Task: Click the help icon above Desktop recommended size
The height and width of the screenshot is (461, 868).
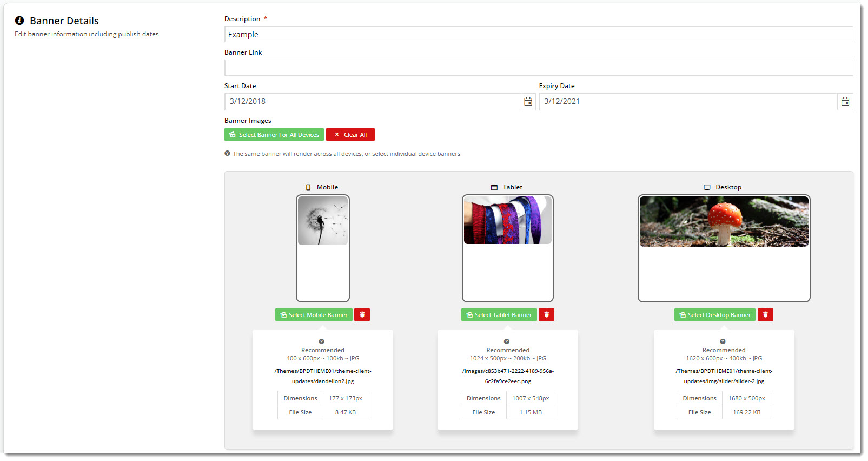Action: [723, 341]
